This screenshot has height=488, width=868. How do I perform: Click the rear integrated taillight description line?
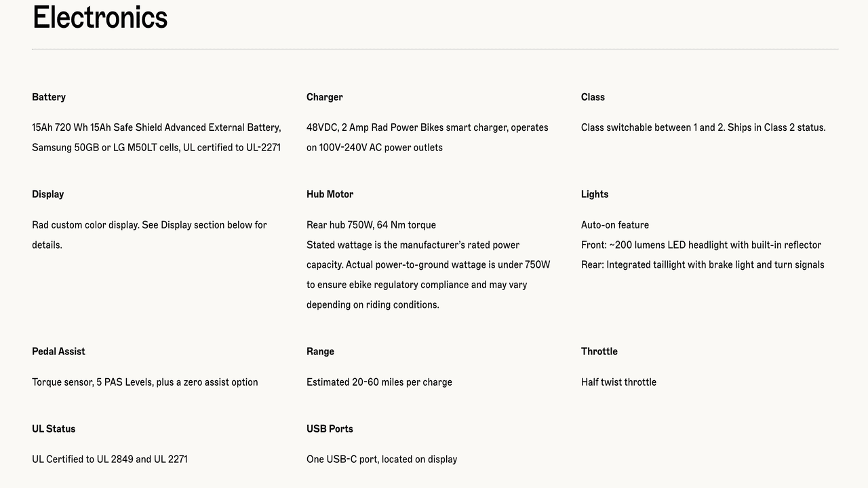pos(703,265)
